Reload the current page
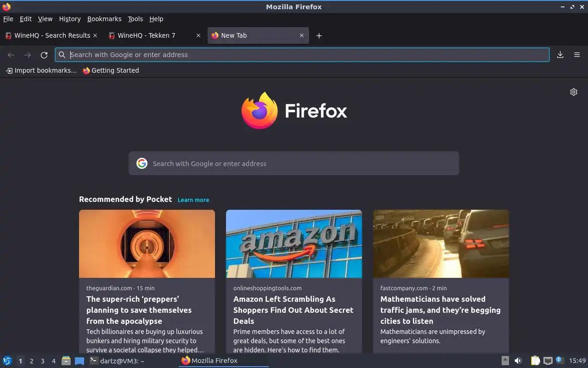This screenshot has width=588, height=368. click(44, 55)
